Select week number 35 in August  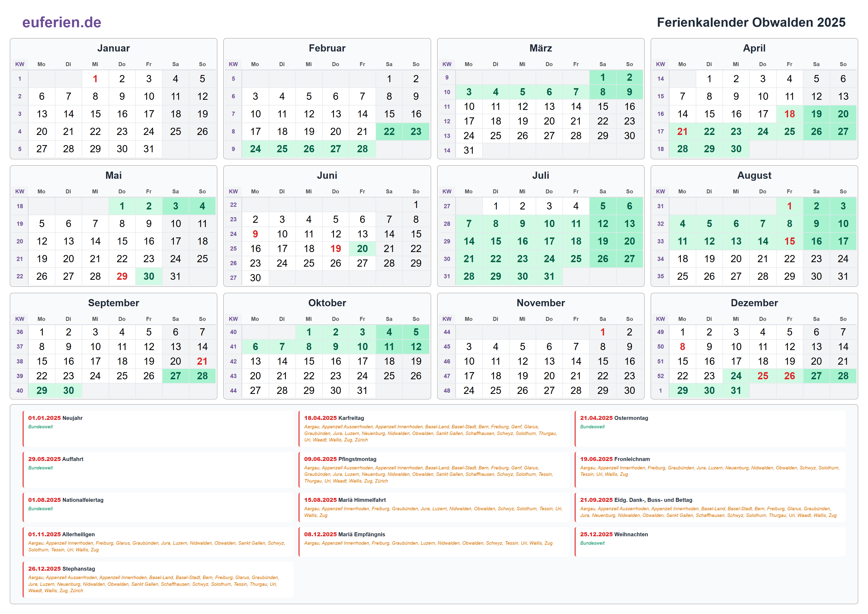point(660,276)
